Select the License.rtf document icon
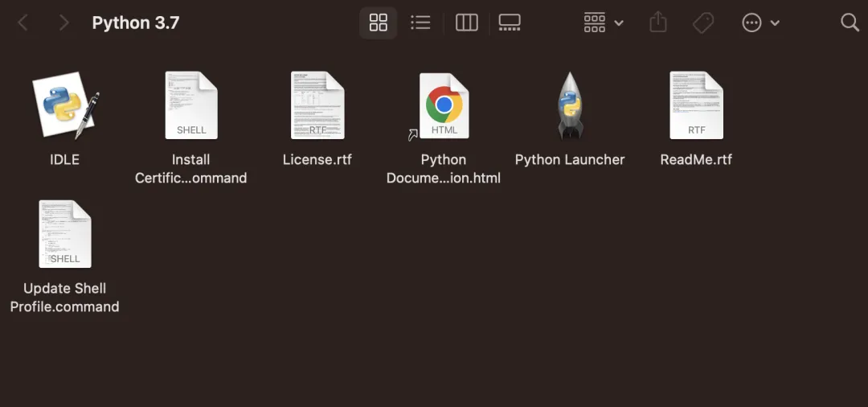 tap(317, 105)
